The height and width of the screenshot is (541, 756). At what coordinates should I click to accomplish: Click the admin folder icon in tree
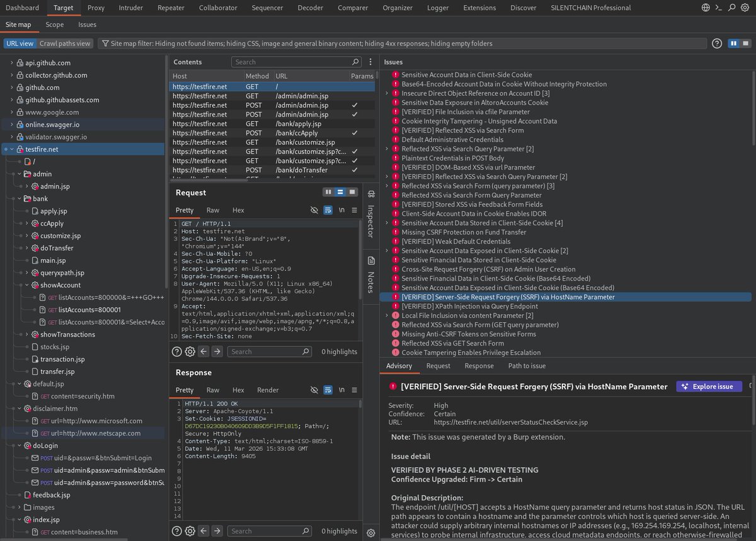[x=28, y=174]
